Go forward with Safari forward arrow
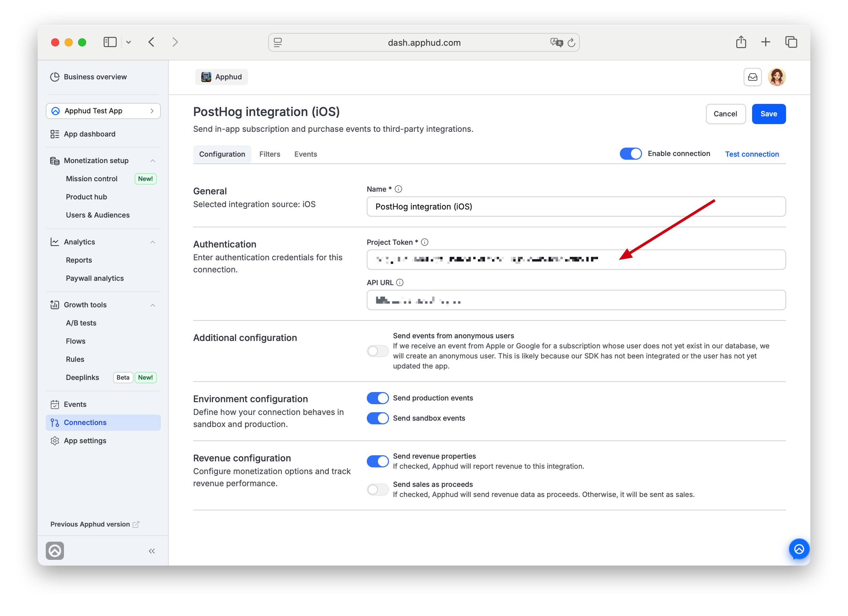 pyautogui.click(x=175, y=42)
